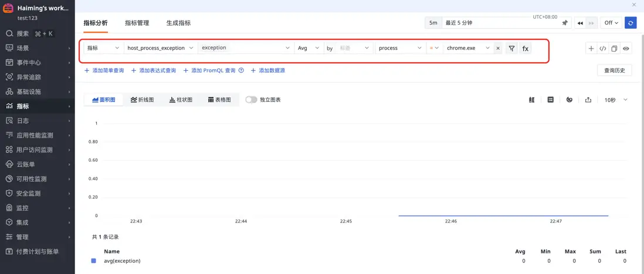Screen dimensions: 644x274
Task: Toggle the legend list display icon
Action: click(550, 100)
